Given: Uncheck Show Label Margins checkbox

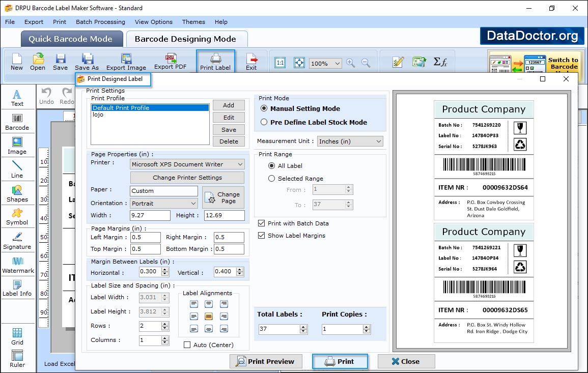Looking at the screenshot, I should tap(261, 236).
